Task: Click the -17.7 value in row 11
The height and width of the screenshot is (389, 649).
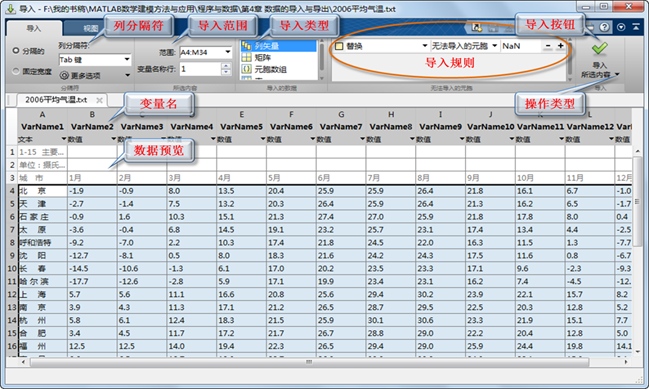Action: pos(92,281)
